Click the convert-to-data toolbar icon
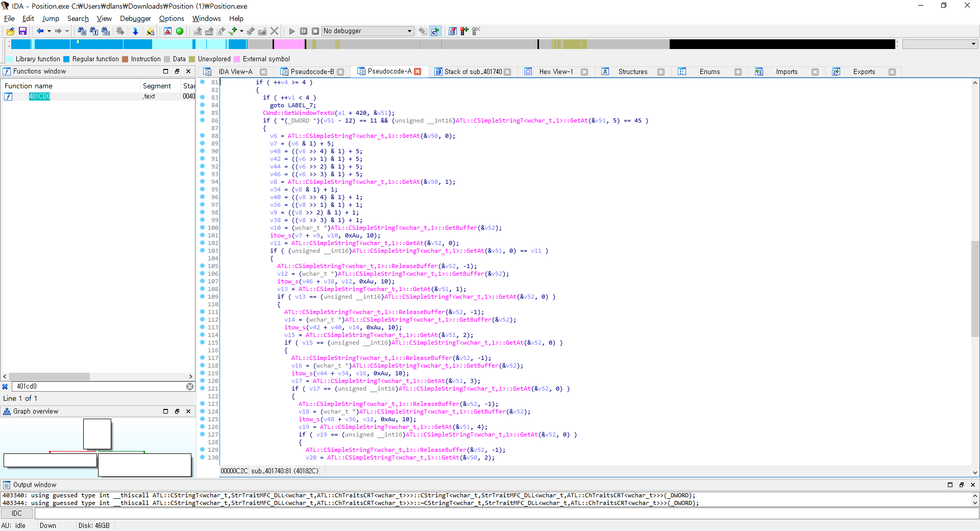980x531 pixels. coord(209,31)
